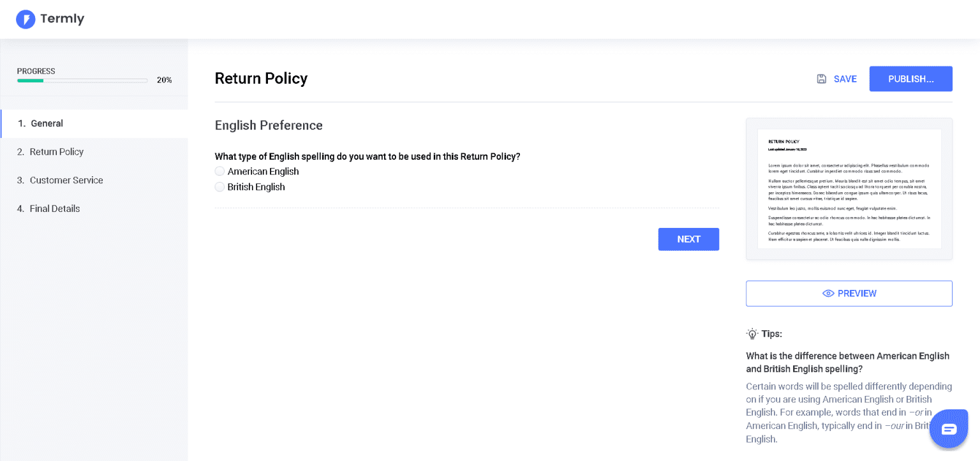Click the progress bar showing 20%

[x=82, y=80]
